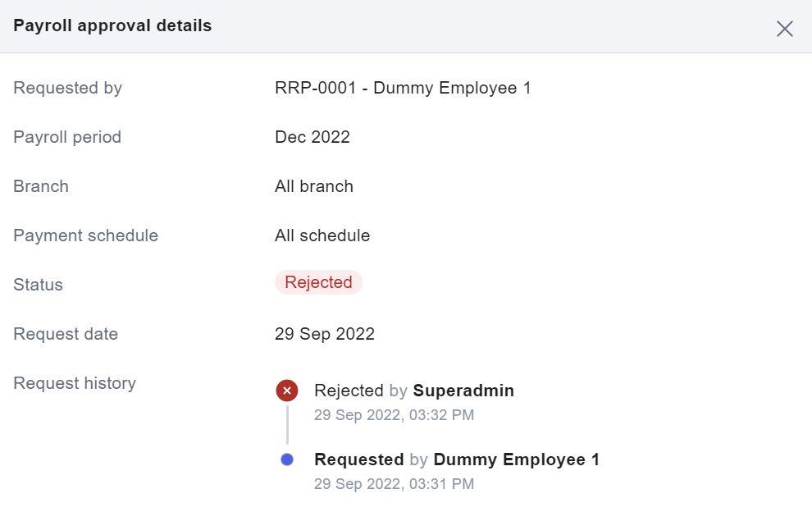This screenshot has height=521, width=812.
Task: Click the RRP-0001 - Dummy Employee 1 value
Action: tap(403, 88)
